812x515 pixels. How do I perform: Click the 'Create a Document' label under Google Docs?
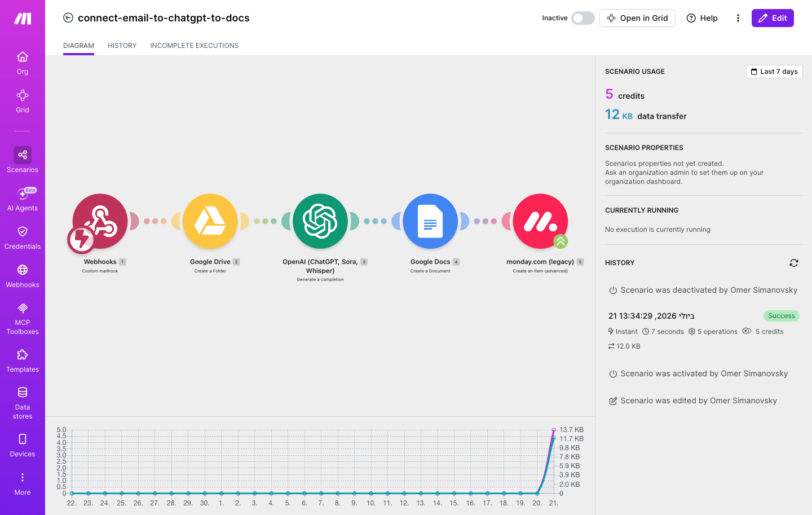tap(430, 271)
